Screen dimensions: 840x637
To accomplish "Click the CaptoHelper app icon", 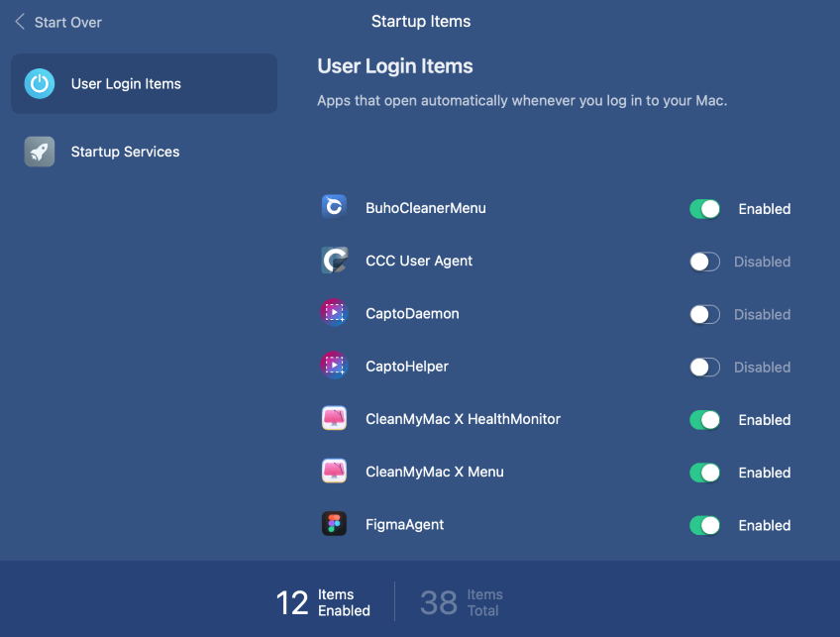I will [334, 366].
